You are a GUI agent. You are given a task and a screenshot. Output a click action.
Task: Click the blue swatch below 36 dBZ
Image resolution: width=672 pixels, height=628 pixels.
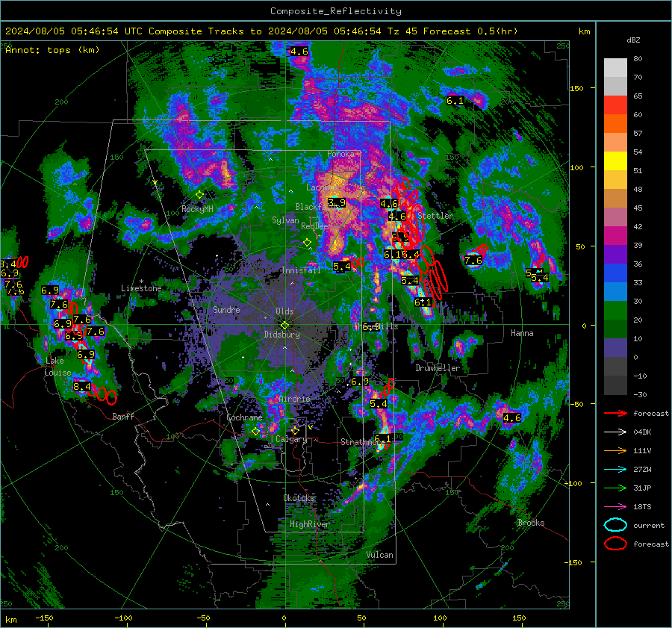(x=615, y=273)
